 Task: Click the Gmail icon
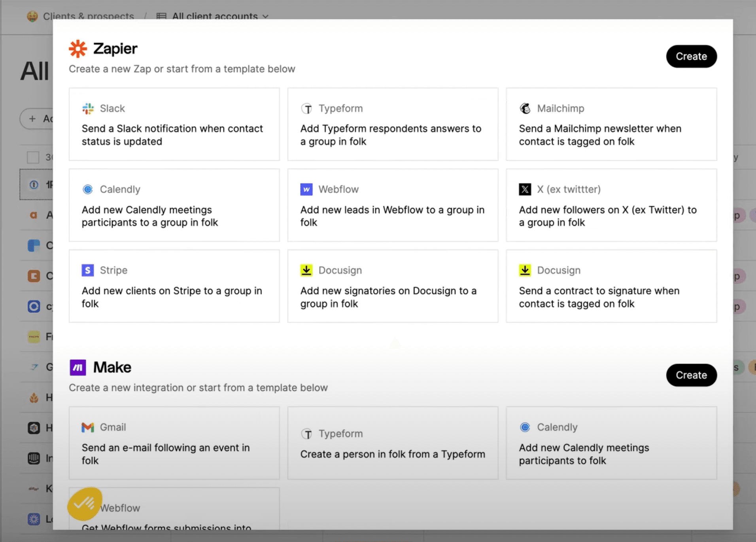click(x=88, y=427)
